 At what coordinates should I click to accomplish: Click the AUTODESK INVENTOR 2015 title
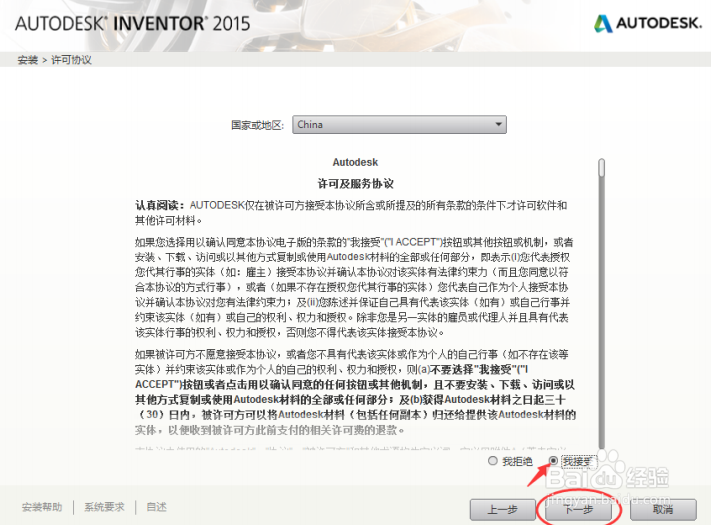(132, 24)
